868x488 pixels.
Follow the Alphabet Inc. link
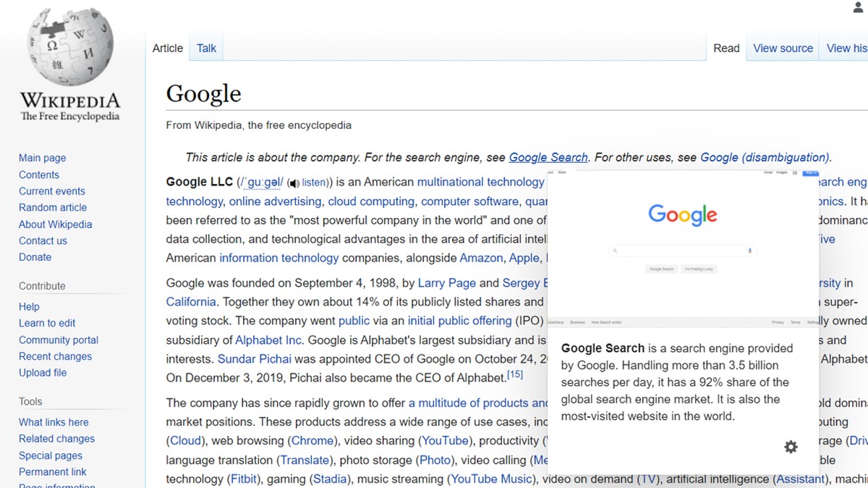point(268,340)
